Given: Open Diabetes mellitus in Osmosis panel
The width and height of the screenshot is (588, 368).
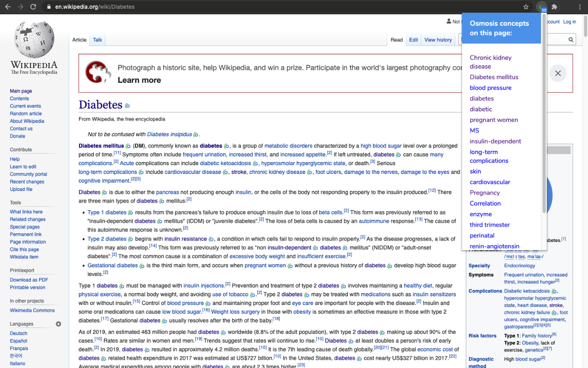Looking at the screenshot, I should pos(494,77).
